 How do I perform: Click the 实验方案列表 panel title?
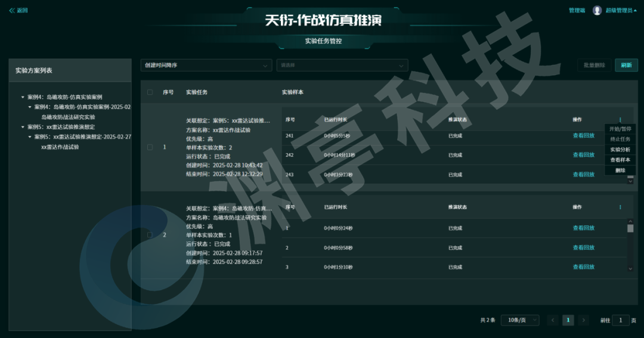pos(33,70)
